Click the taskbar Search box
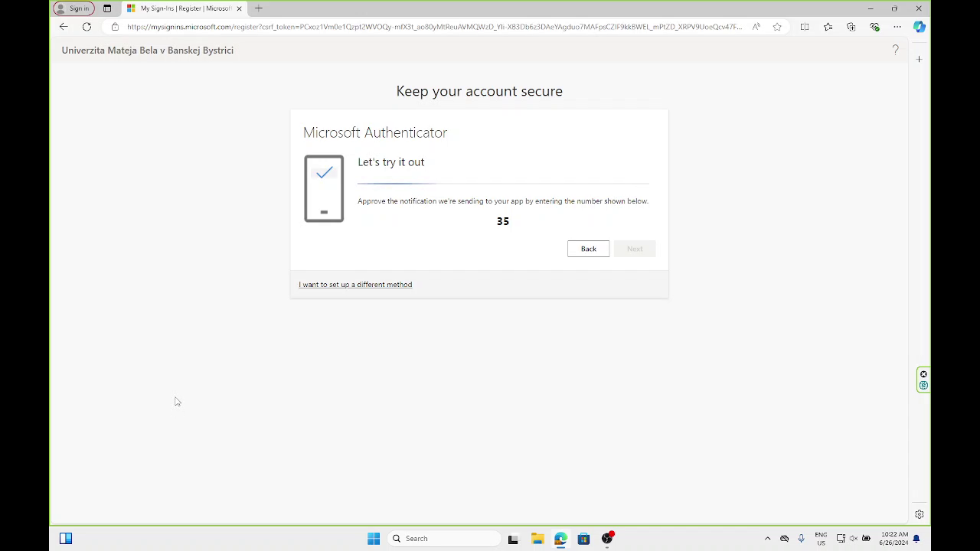The height and width of the screenshot is (551, 980). point(444,539)
